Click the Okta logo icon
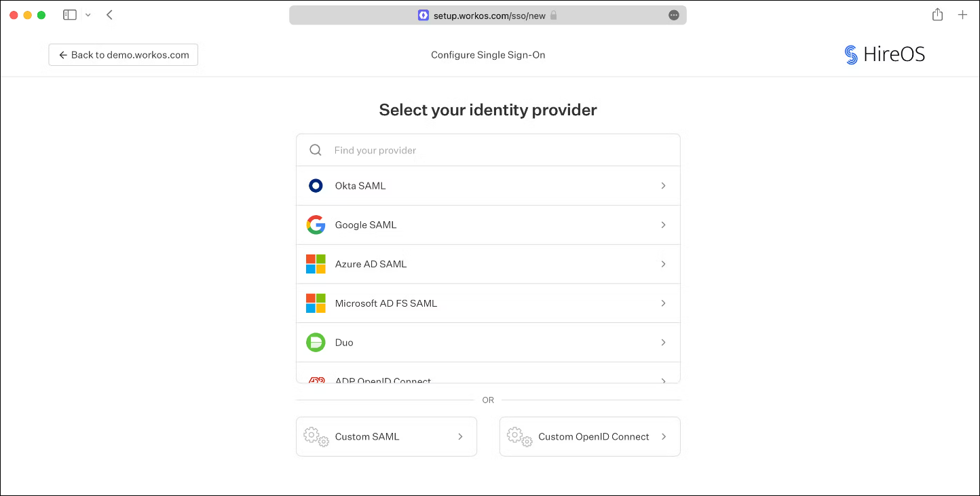The width and height of the screenshot is (980, 496). pos(316,186)
